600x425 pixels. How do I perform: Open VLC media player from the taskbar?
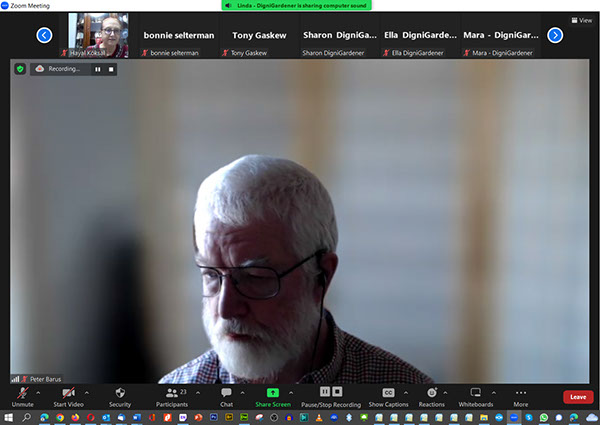[319, 417]
